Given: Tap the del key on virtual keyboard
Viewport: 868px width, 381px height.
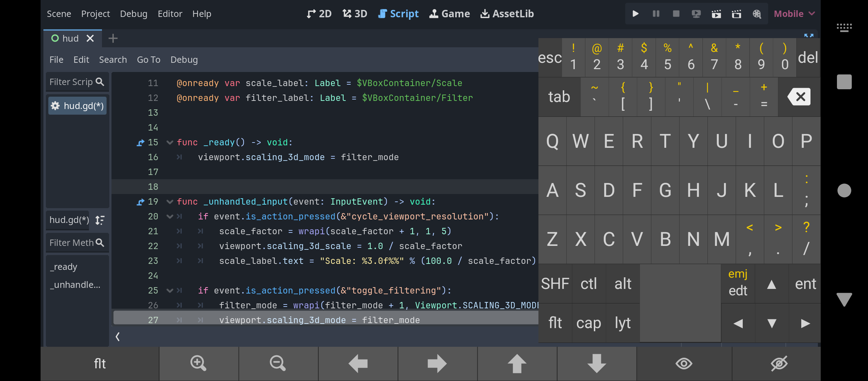Looking at the screenshot, I should click(x=808, y=58).
